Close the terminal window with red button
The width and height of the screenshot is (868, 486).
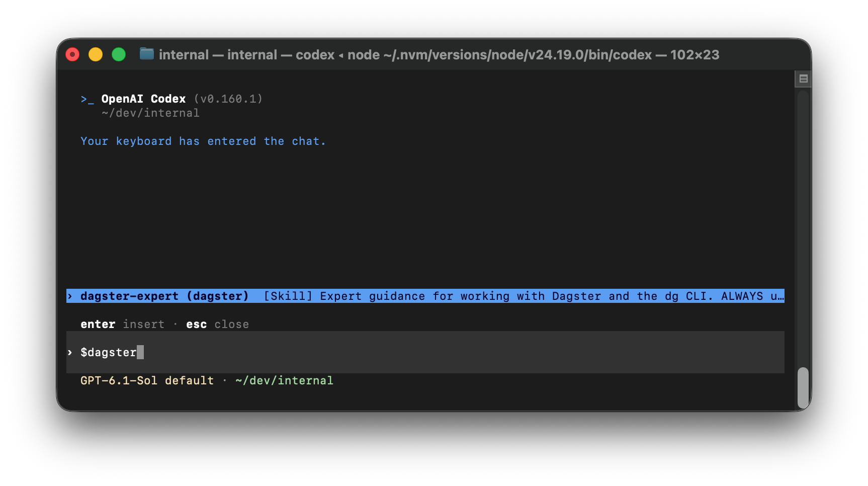tap(72, 54)
